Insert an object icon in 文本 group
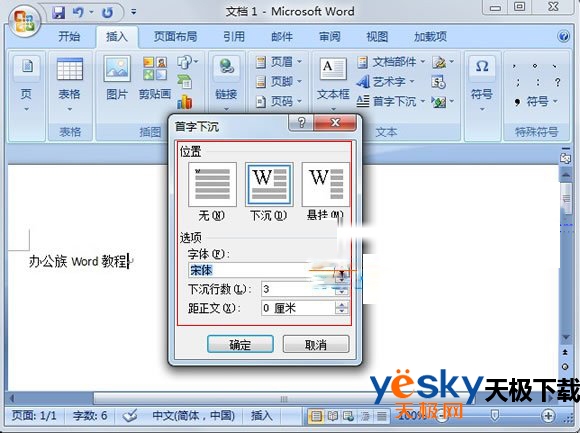The height and width of the screenshot is (433, 580). pos(443,101)
